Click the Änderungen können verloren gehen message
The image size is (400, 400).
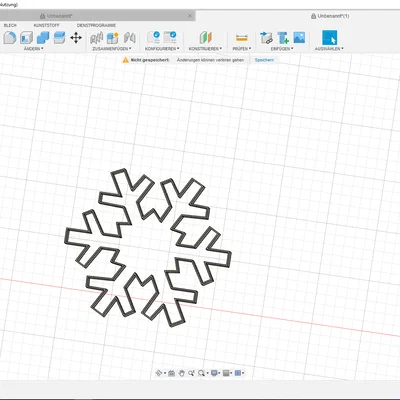[x=210, y=60]
